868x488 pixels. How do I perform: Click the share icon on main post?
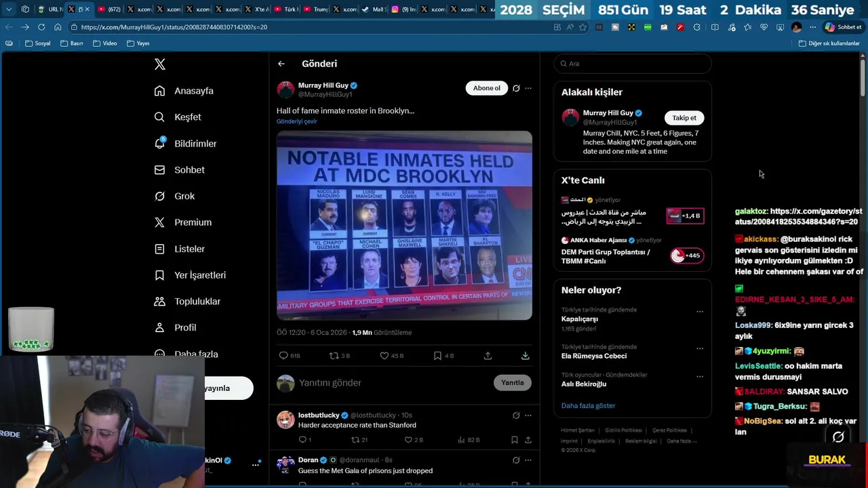488,355
